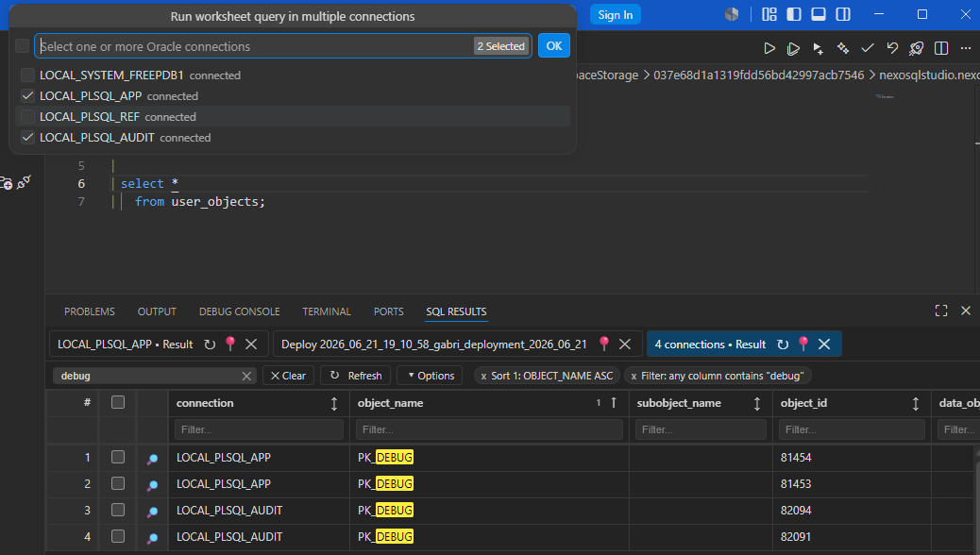Close the LOCAL_PLSQL_APP Result tab
This screenshot has height=555, width=980.
pyautogui.click(x=251, y=345)
